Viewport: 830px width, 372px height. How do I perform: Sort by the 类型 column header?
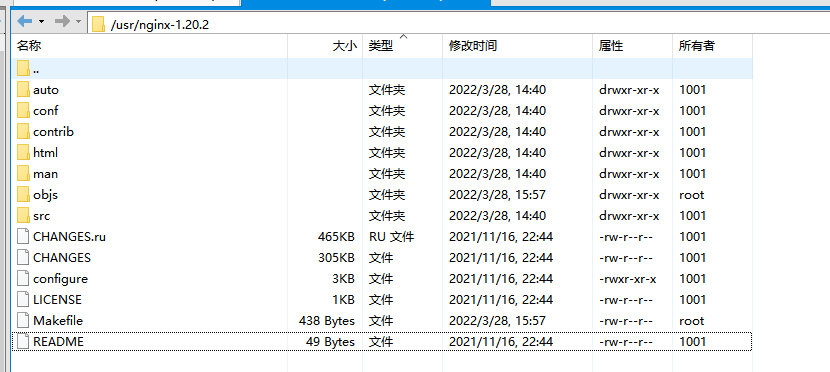[x=402, y=46]
